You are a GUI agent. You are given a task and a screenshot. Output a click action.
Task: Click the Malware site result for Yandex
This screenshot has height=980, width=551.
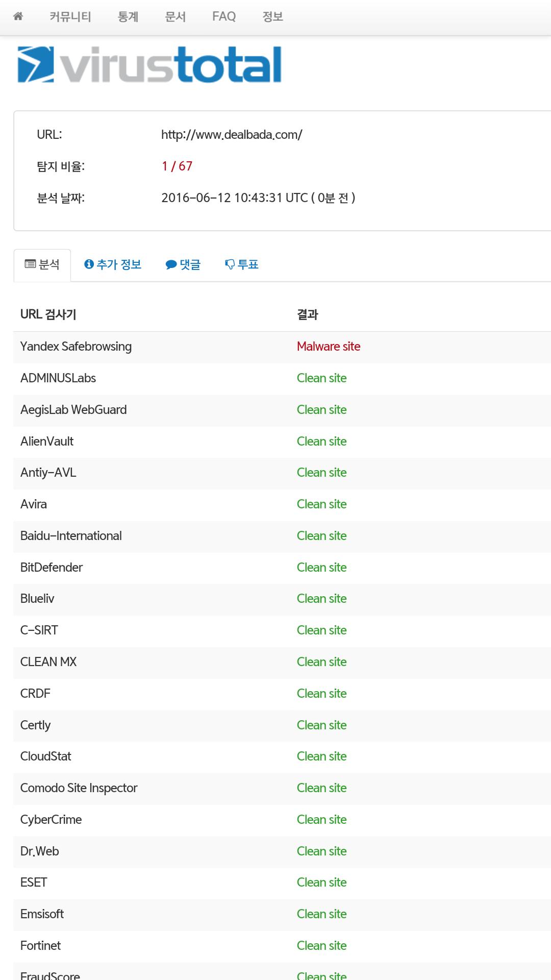[329, 347]
